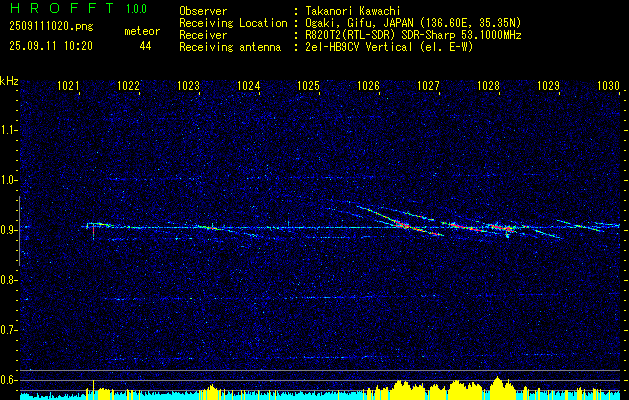Click the 1028 time axis label

[489, 85]
